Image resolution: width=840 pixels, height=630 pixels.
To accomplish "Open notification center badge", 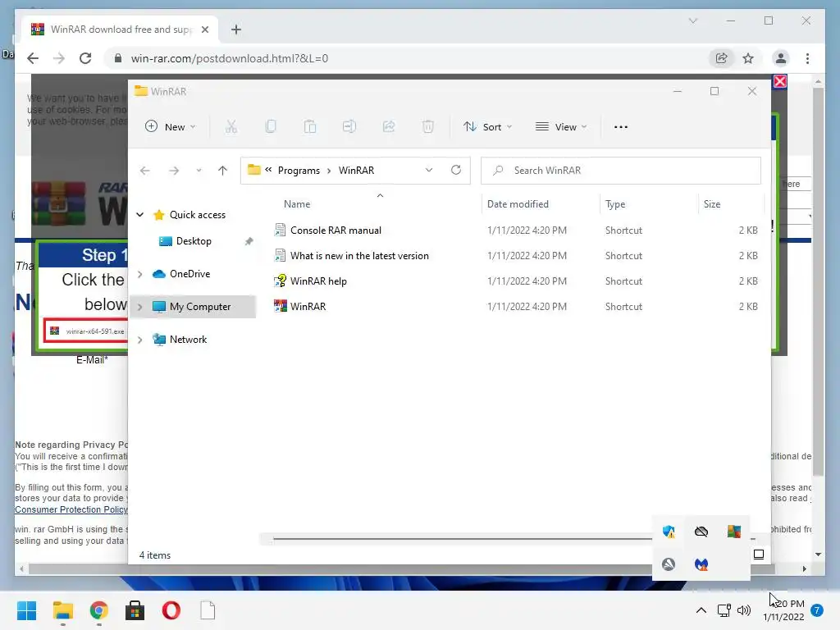I will [816, 610].
